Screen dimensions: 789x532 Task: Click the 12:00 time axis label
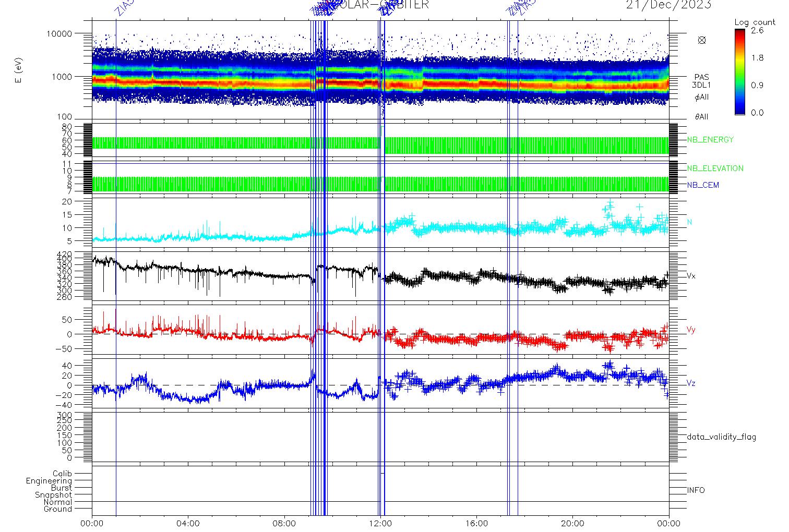[380, 523]
